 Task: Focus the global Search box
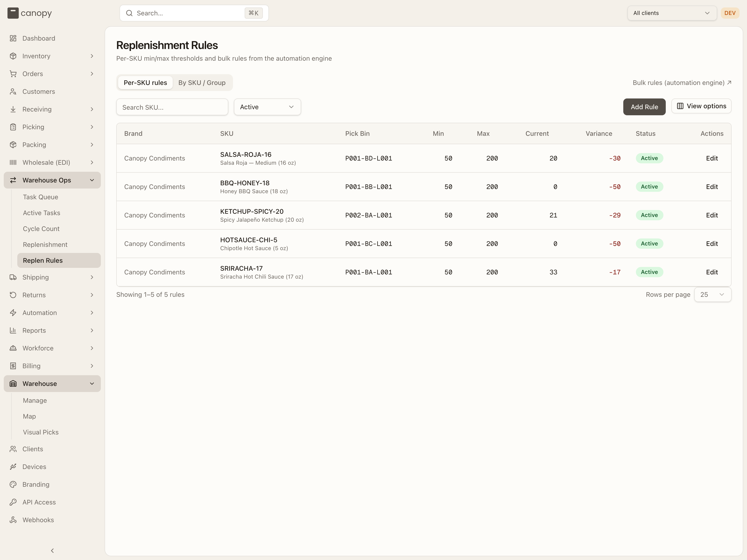(x=194, y=13)
